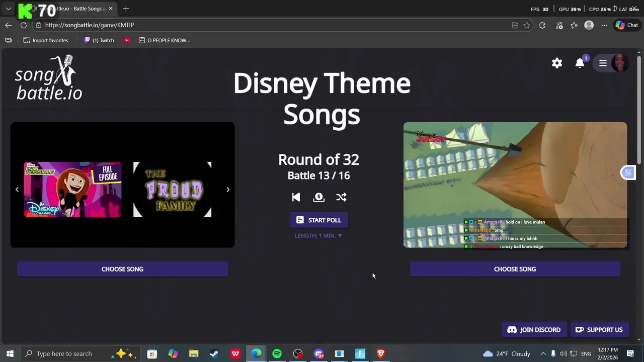Click the floating translate widget at right edge
The width and height of the screenshot is (644, 362).
pyautogui.click(x=628, y=172)
